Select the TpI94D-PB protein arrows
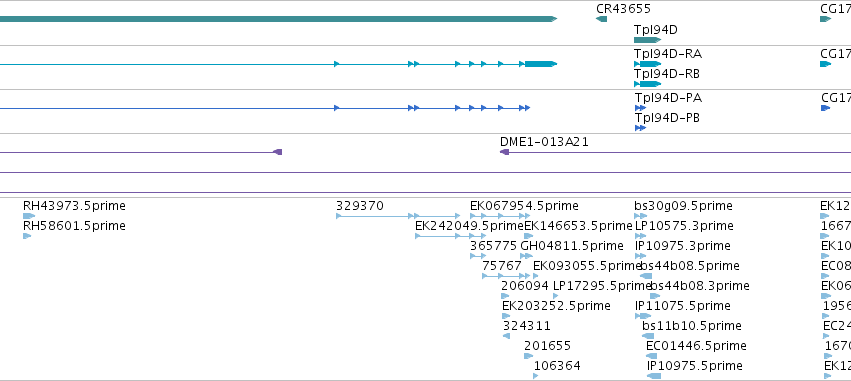This screenshot has height=381, width=851. tap(640, 128)
